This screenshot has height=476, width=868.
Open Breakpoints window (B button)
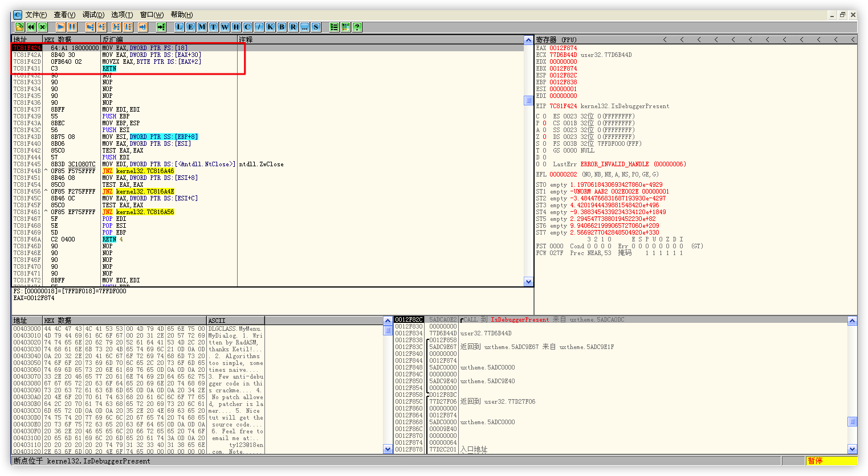(282, 27)
